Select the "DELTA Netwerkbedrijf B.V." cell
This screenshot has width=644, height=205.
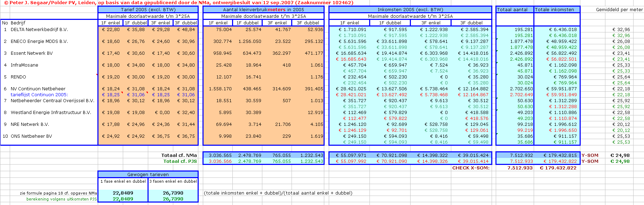point(39,30)
